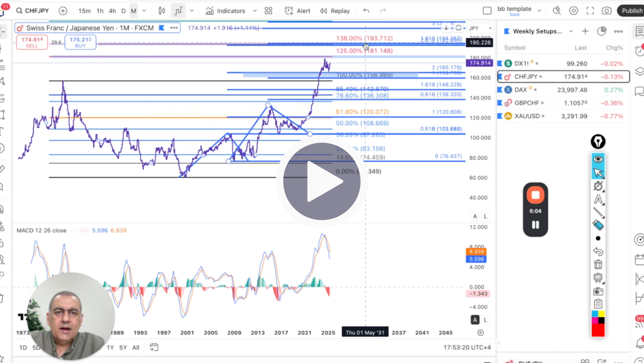Expand the timeframe interval dropdown
The height and width of the screenshot is (363, 644).
tap(144, 11)
